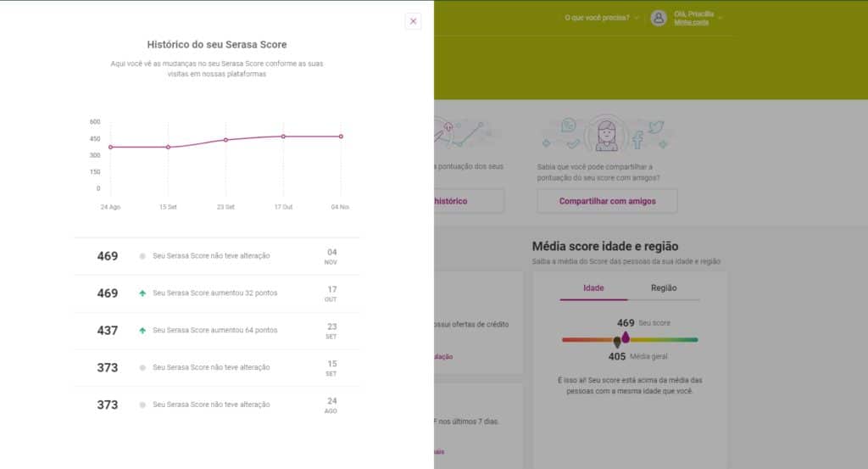Select the 04 Nov point on chart
This screenshot has width=868, height=469.
pyautogui.click(x=341, y=137)
